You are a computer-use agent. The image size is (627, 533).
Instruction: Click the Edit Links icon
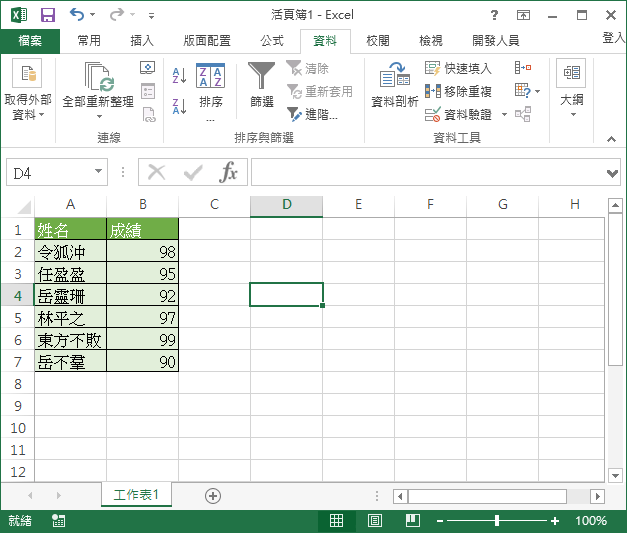[x=149, y=115]
